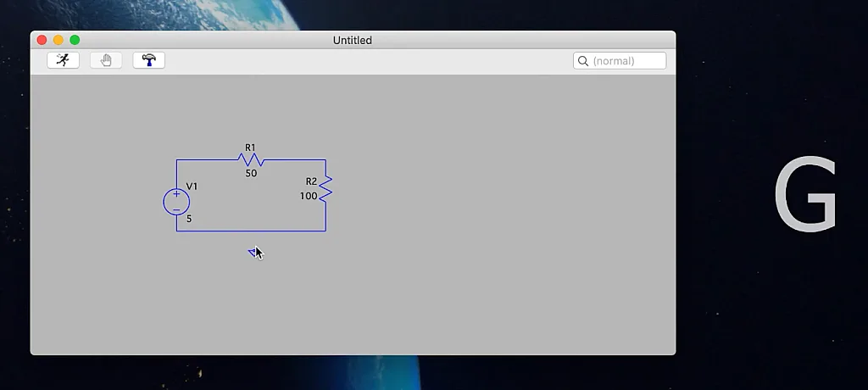Select the R1 resistor symbol
The width and height of the screenshot is (868, 390).
[252, 160]
